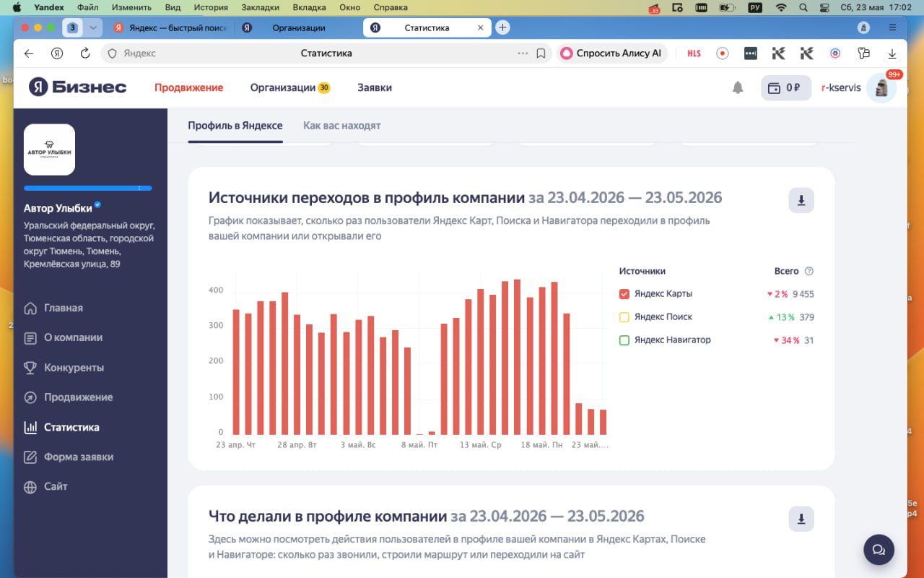Open the wallet balance 0 ₽ button
Viewport: 924px width, 578px height.
(786, 87)
